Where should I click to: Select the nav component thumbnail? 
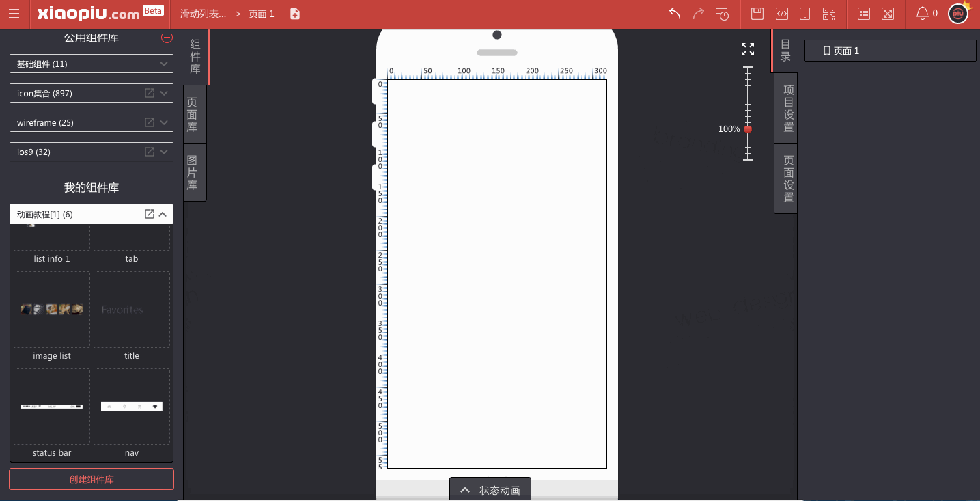point(132,406)
